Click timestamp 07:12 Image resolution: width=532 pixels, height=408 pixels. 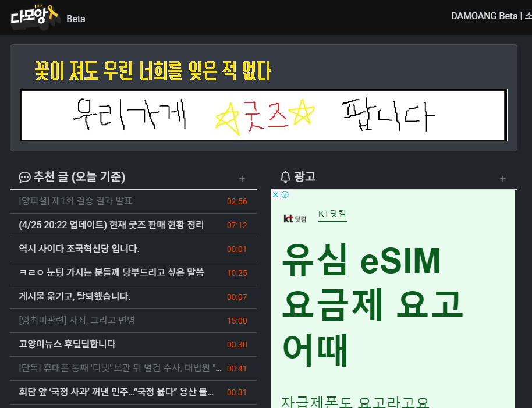(237, 225)
